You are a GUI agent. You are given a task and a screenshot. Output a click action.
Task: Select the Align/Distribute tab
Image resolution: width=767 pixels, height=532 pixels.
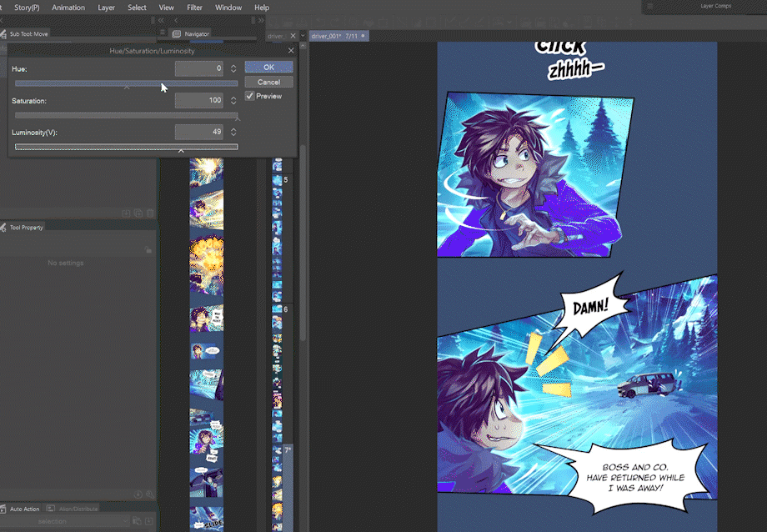(73, 509)
